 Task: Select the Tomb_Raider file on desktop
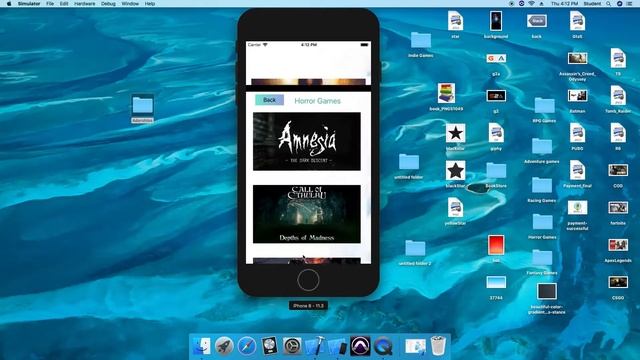[618, 96]
